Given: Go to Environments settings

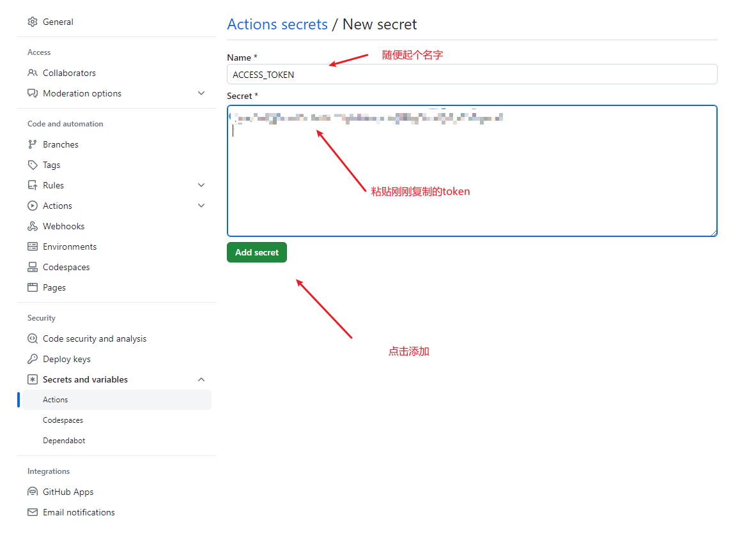Looking at the screenshot, I should tap(70, 247).
